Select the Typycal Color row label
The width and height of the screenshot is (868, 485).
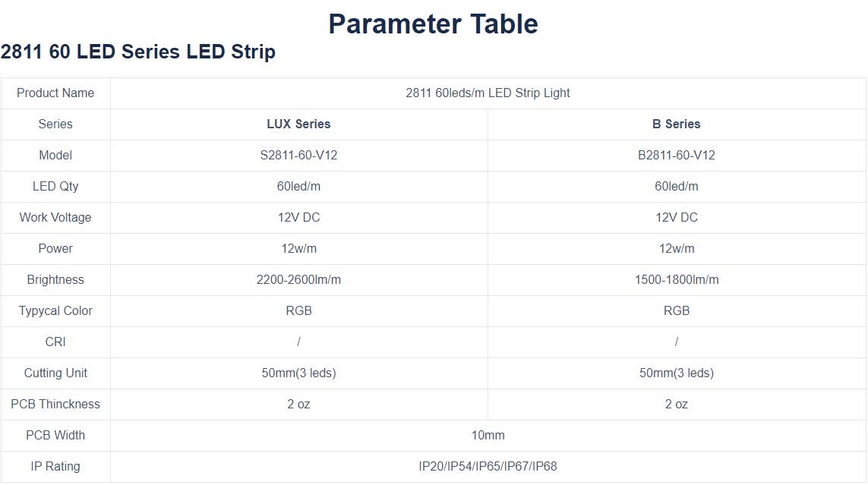click(x=55, y=311)
